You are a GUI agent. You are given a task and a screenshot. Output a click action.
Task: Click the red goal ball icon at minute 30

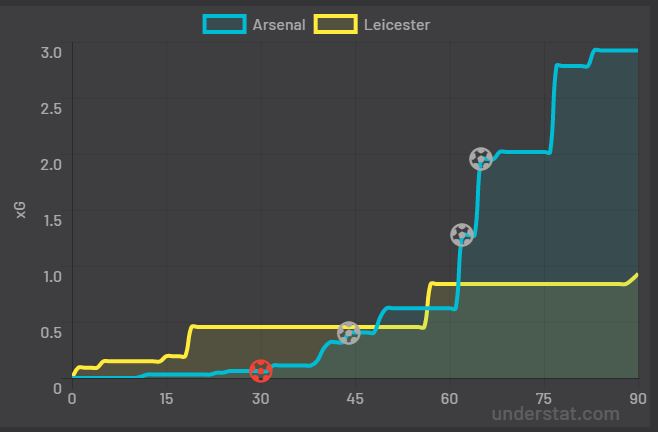(x=261, y=371)
